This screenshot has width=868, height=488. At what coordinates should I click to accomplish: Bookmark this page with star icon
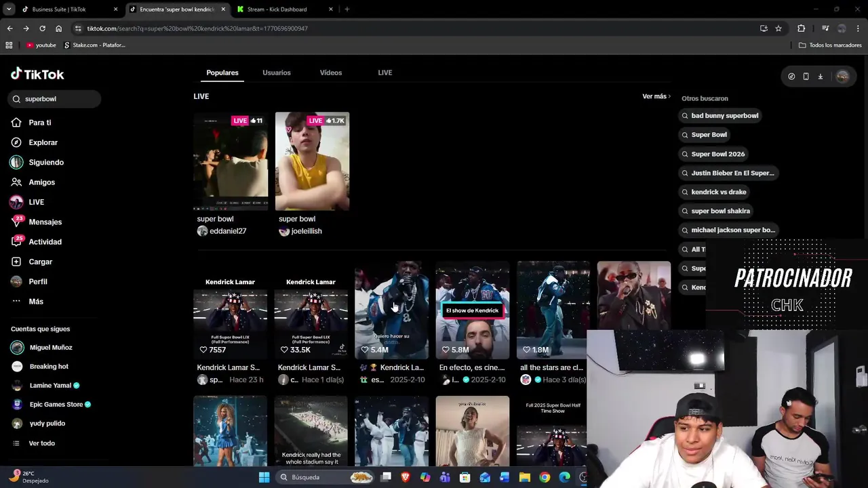click(x=778, y=28)
